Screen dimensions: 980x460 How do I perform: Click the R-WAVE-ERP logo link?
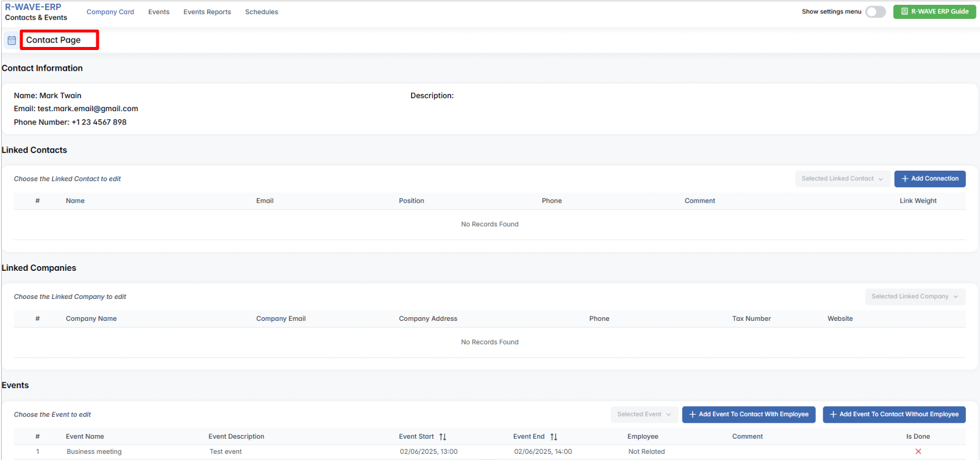[33, 7]
